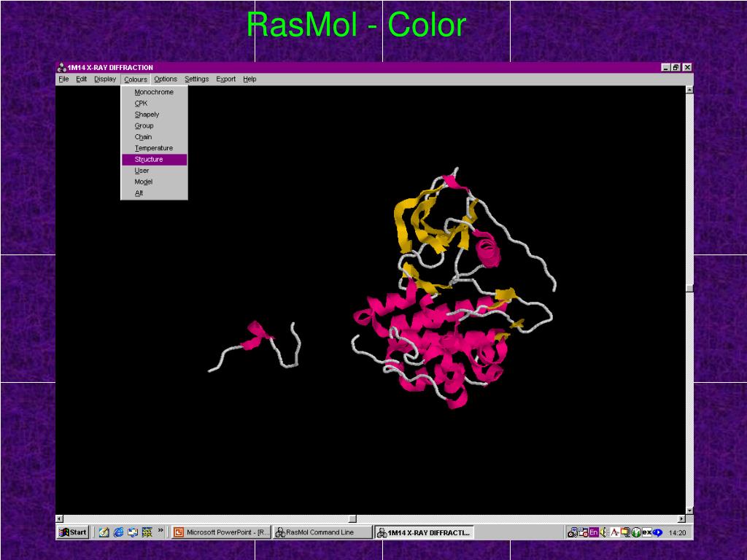747x560 pixels.
Task: Close the RasMol window
Action: point(687,68)
